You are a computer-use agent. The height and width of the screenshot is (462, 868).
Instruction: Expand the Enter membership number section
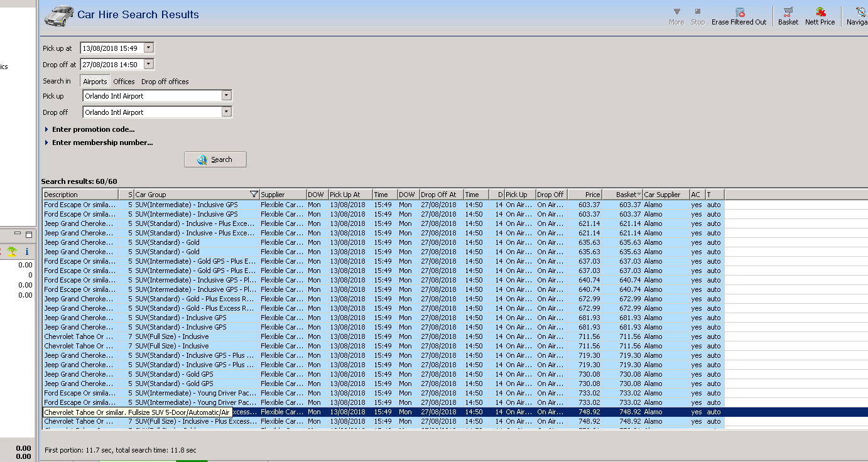(x=99, y=142)
